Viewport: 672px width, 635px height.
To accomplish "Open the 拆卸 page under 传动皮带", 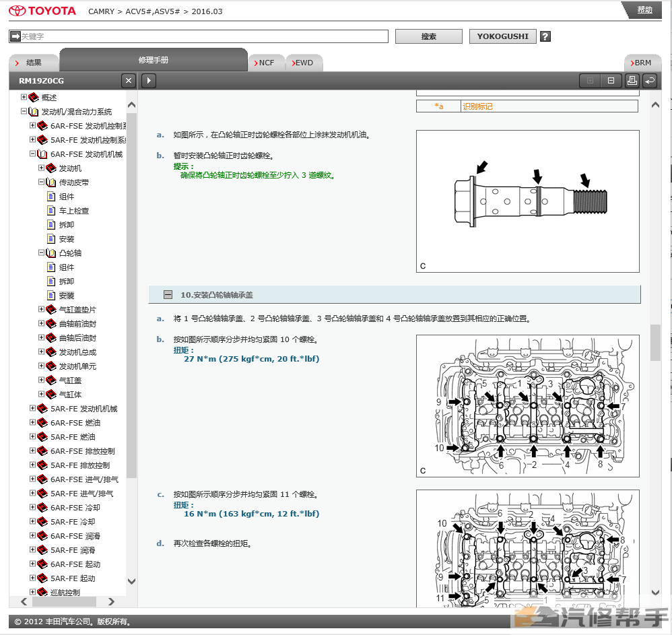I will tap(67, 225).
